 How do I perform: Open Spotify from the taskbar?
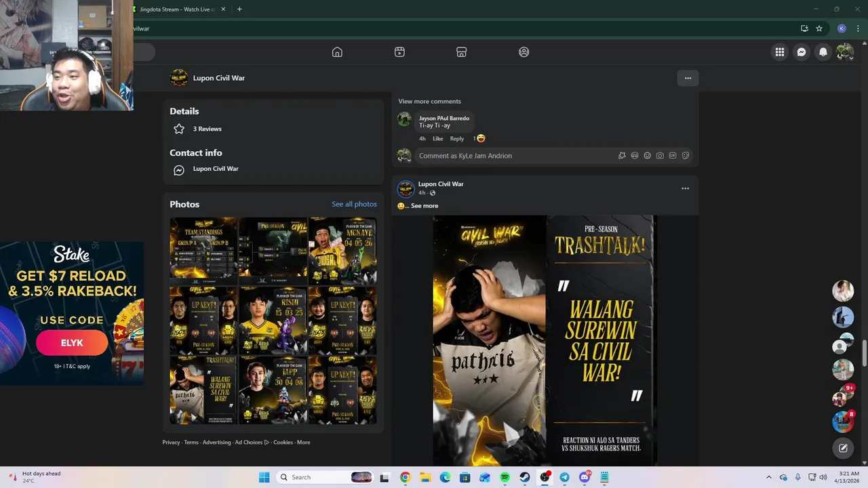(505, 477)
